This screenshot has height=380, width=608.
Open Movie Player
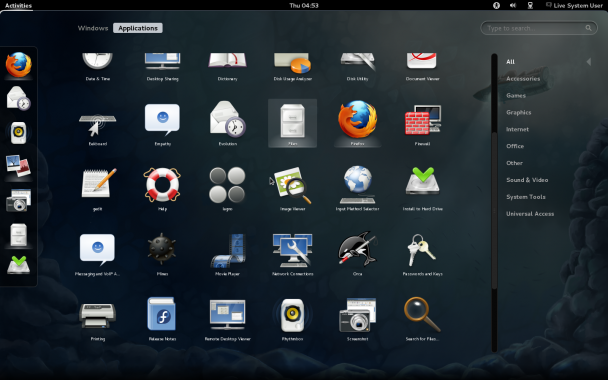(227, 254)
